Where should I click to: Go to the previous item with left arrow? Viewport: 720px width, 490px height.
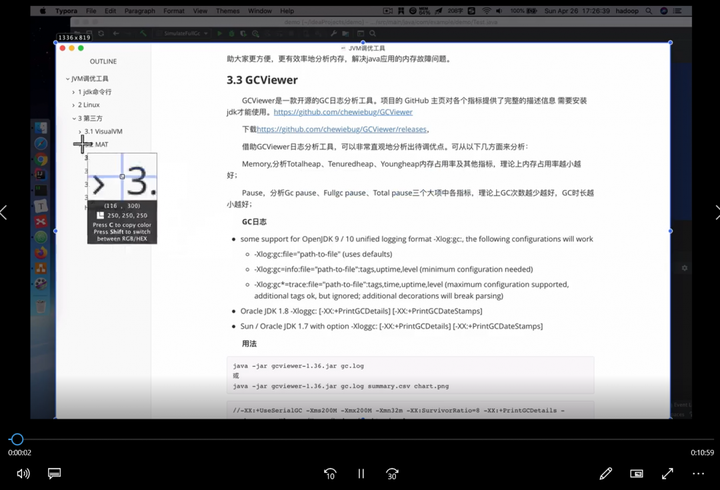click(4, 212)
